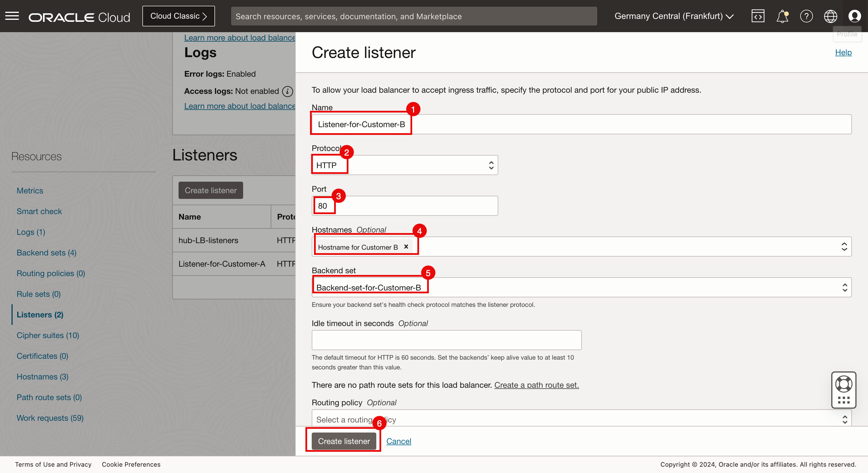868x473 pixels.
Task: Open the language globe icon
Action: [x=830, y=16]
